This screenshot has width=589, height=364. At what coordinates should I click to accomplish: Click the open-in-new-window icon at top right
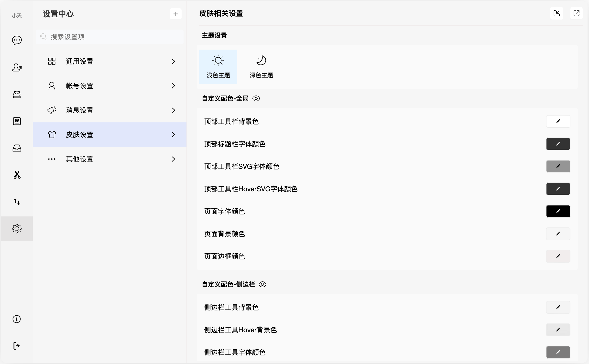coord(577,13)
